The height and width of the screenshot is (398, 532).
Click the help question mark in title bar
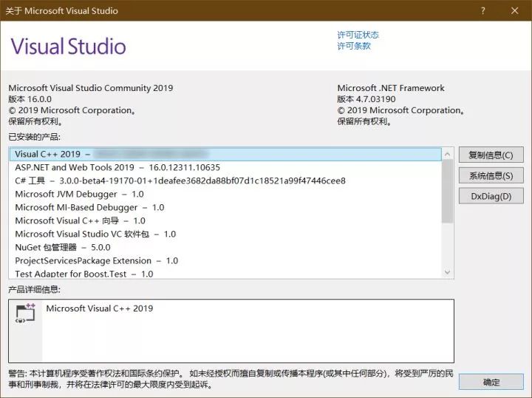tap(483, 10)
